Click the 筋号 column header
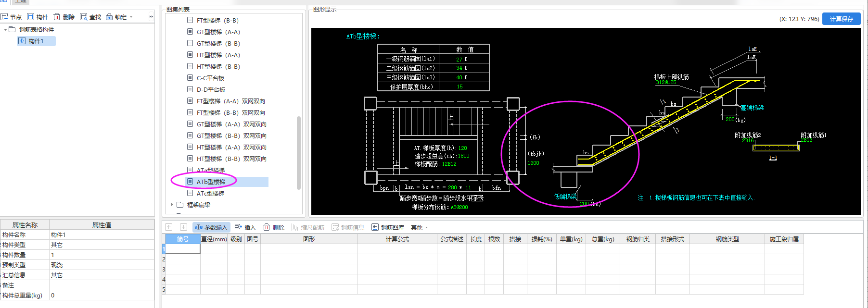The width and height of the screenshot is (868, 308). (183, 239)
